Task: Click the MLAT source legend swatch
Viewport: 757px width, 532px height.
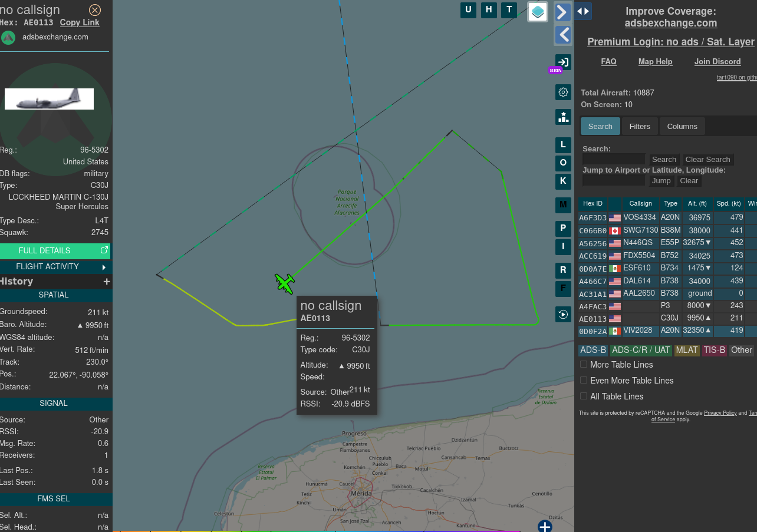Action: pos(687,350)
